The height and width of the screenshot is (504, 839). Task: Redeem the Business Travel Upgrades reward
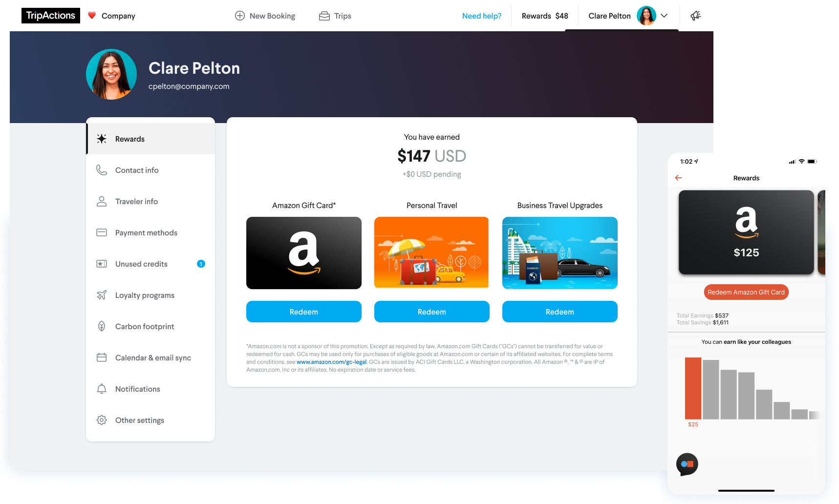click(x=560, y=312)
